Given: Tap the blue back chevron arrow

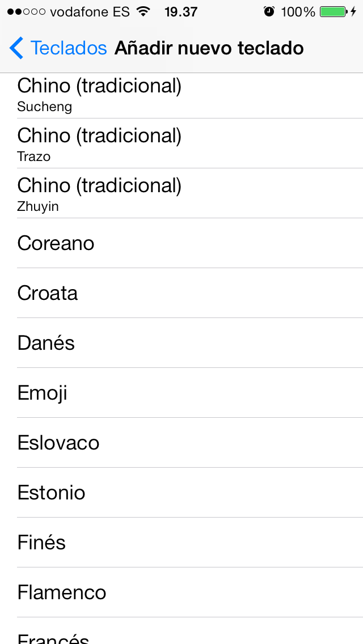Looking at the screenshot, I should tap(16, 48).
